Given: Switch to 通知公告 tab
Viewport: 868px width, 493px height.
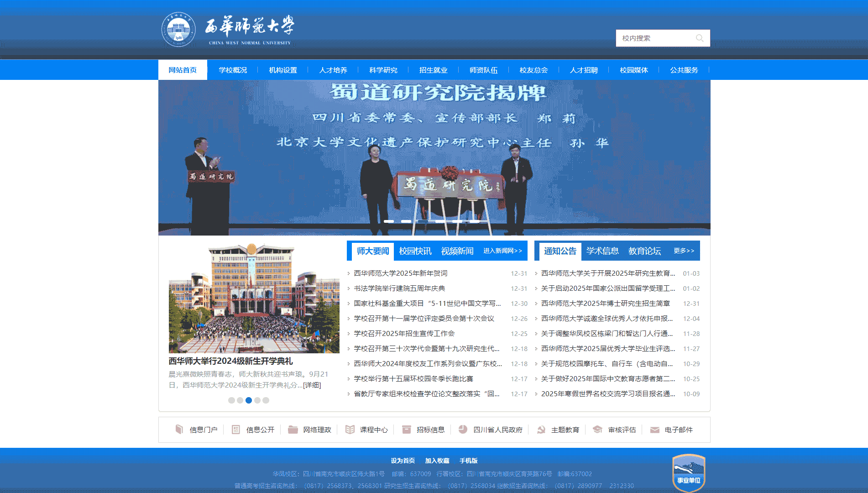Looking at the screenshot, I should 560,251.
